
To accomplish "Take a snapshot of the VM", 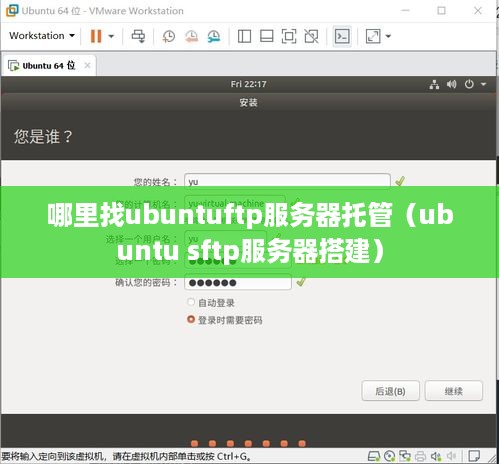I will 169,36.
